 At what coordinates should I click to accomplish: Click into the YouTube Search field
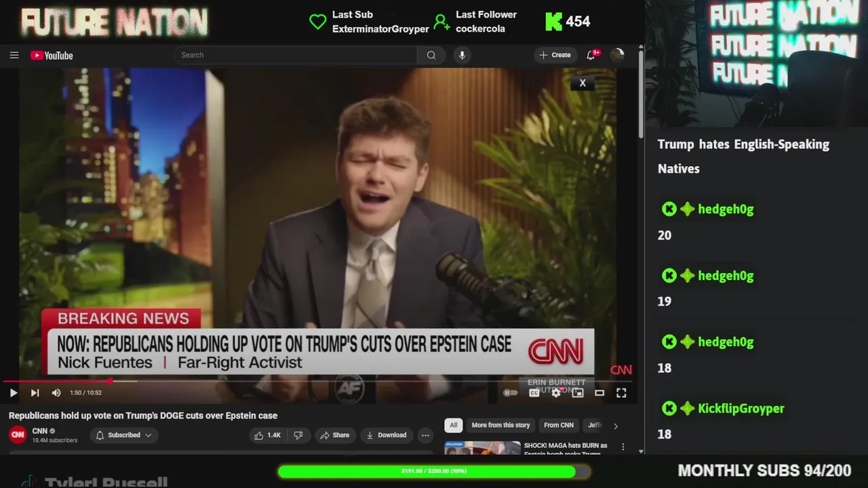[296, 56]
